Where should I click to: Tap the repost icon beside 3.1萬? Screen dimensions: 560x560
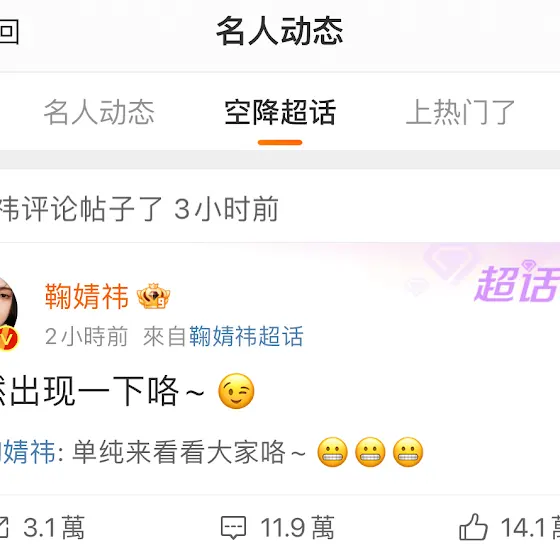click(x=4, y=527)
